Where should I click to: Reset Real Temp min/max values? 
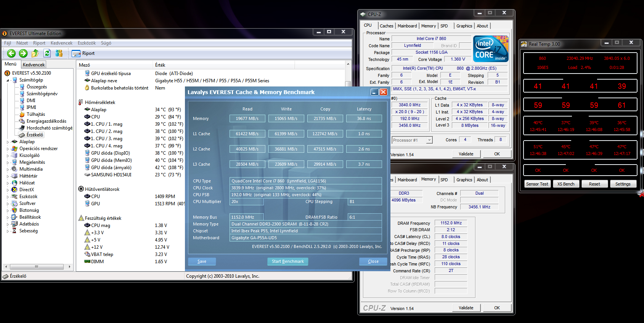[594, 184]
